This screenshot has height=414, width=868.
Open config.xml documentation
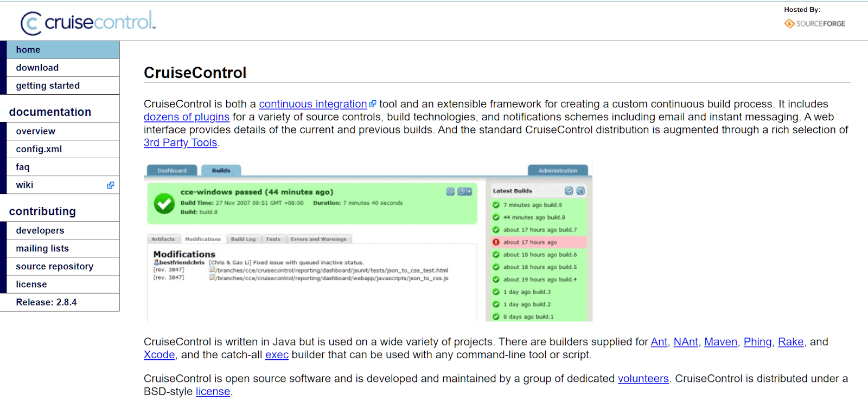(39, 149)
